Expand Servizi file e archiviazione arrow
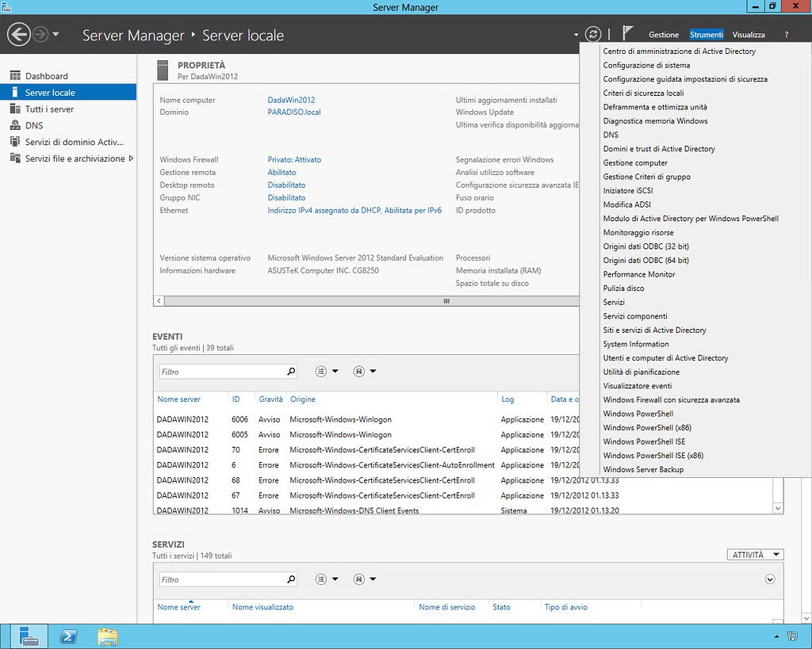The image size is (812, 649). 131,158
